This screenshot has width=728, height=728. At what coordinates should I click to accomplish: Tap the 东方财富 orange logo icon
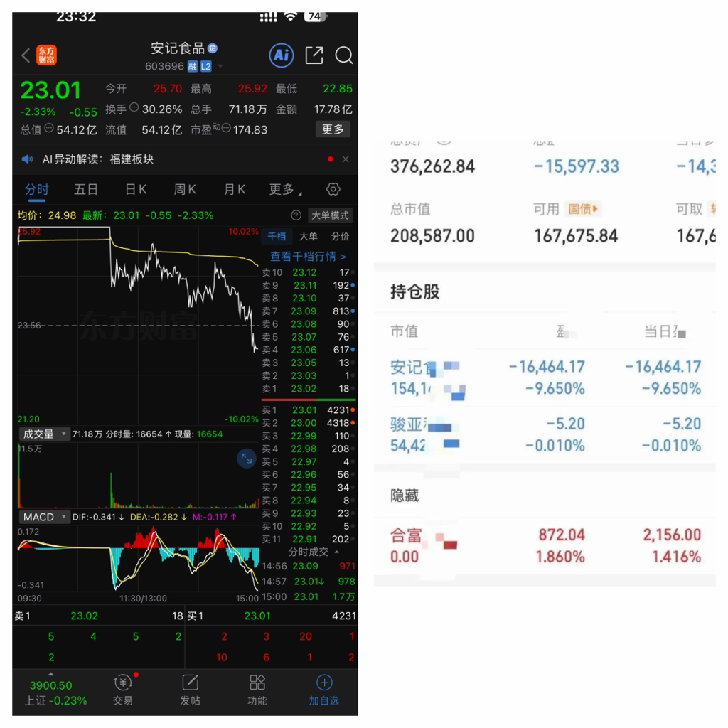tap(46, 55)
